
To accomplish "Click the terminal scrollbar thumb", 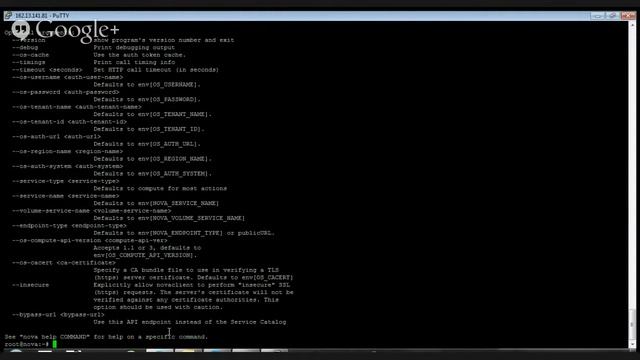I will [x=632, y=324].
